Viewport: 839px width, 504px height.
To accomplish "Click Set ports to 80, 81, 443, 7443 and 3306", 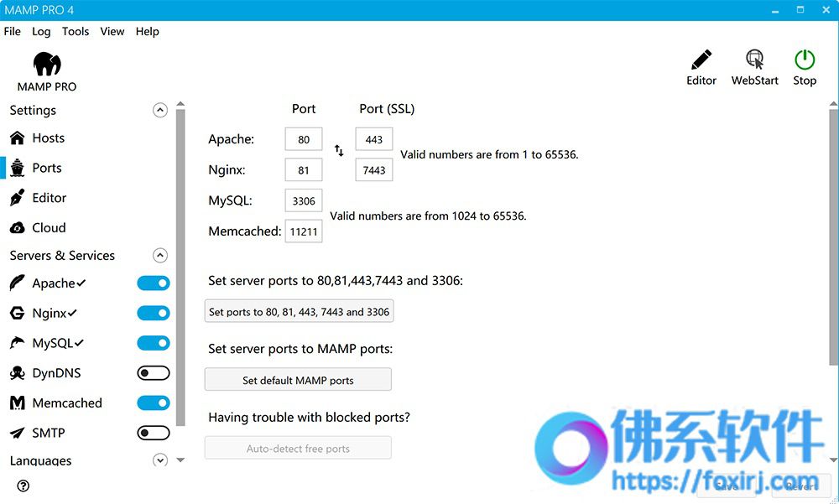I will (x=300, y=311).
